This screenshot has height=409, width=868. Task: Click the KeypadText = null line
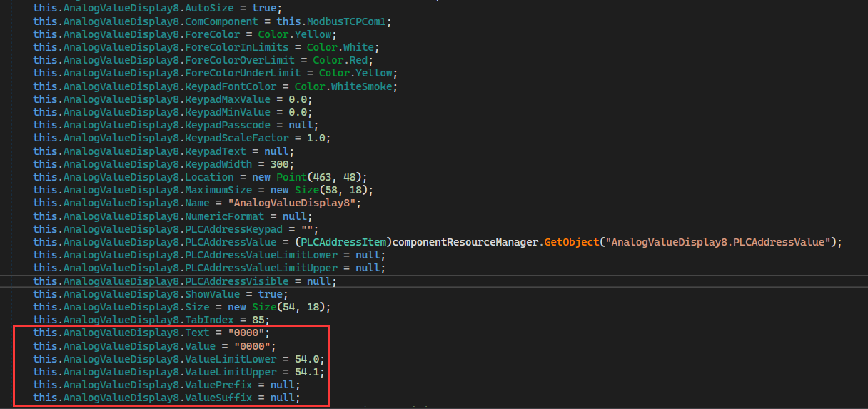coord(163,151)
